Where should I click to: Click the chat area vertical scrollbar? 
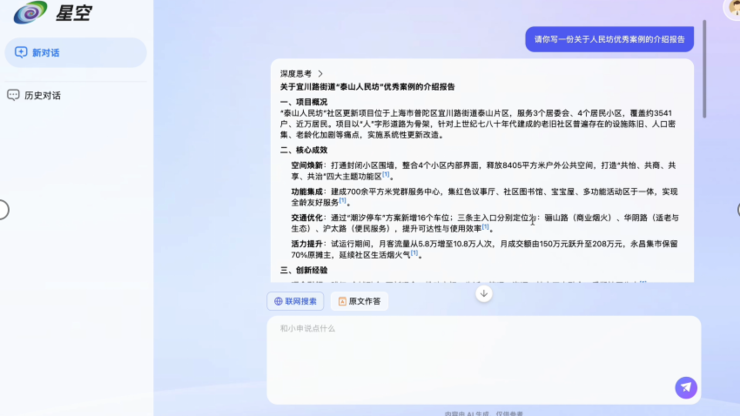pos(705,60)
